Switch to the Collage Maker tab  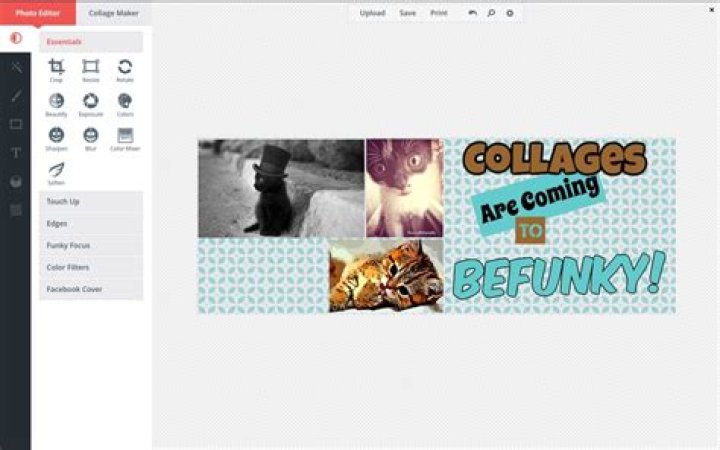point(113,13)
